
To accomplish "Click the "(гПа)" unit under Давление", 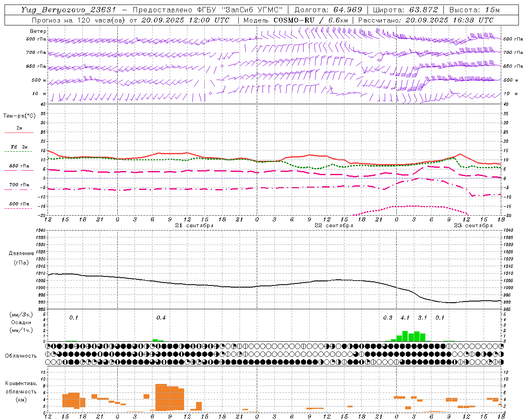I will tap(21, 262).
